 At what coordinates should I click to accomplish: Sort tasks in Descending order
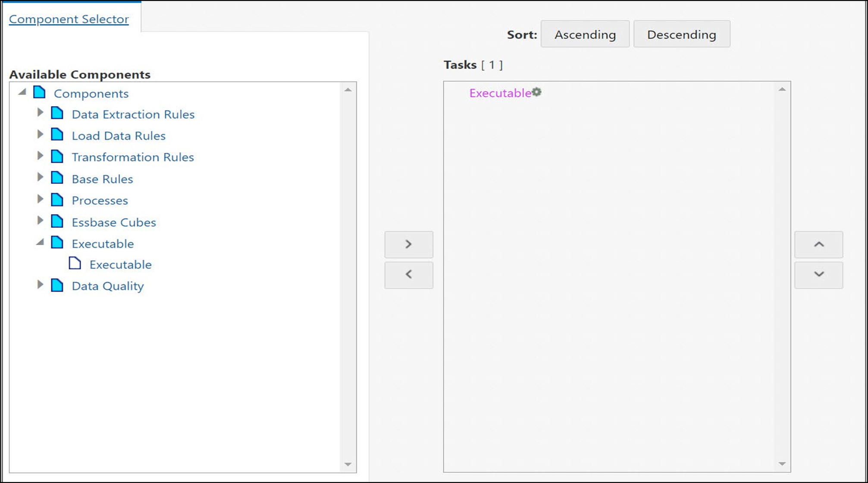681,34
